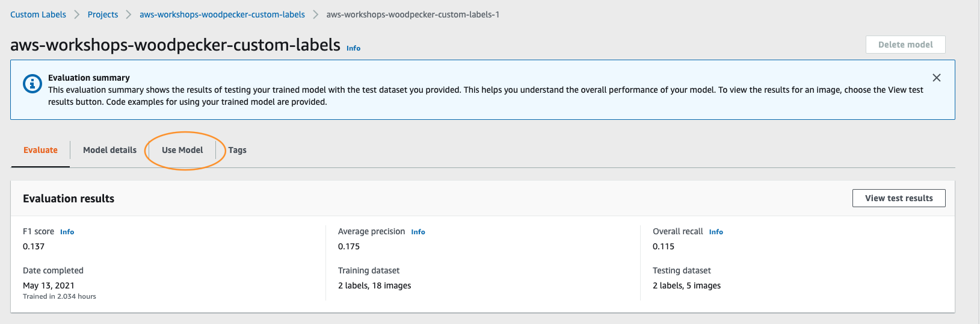Click the 'Date completed' label

53,270
